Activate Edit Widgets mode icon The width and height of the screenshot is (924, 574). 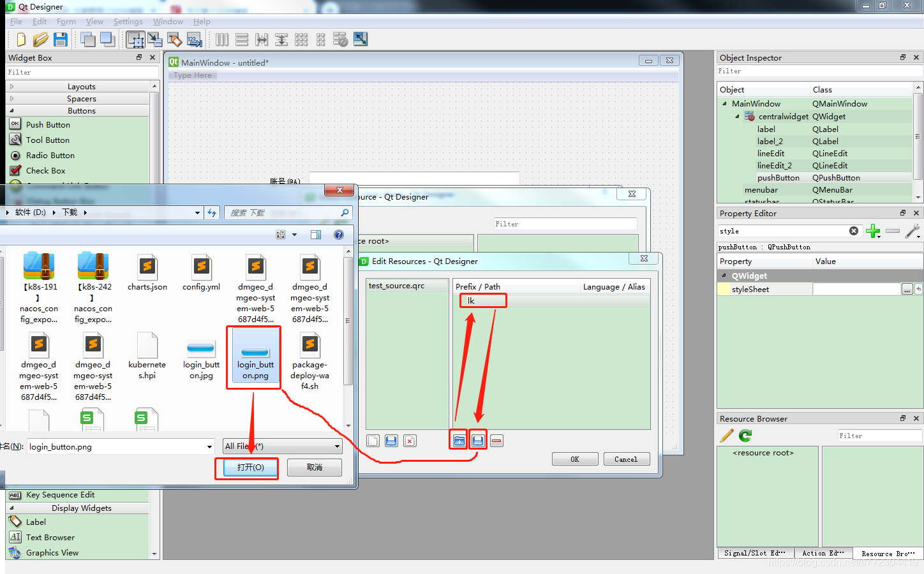[135, 40]
